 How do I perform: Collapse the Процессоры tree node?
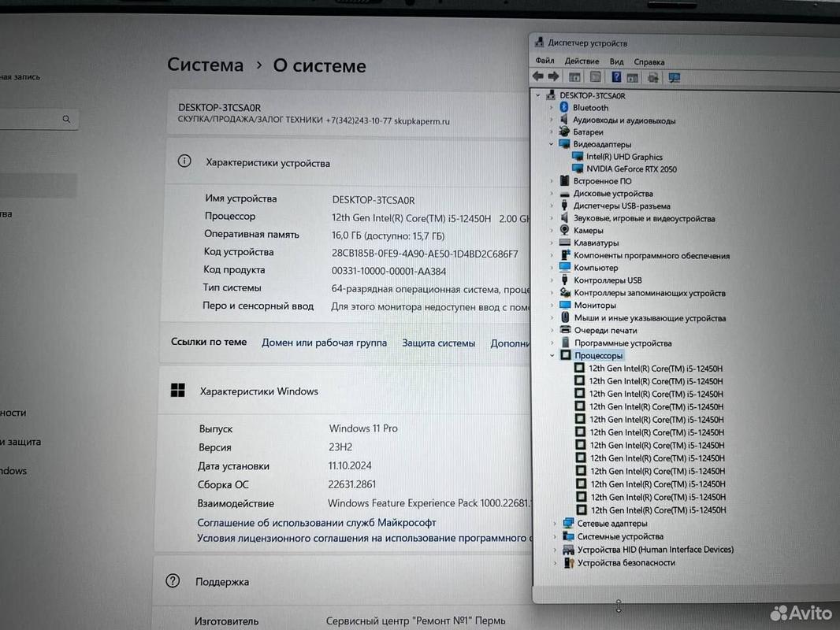pos(552,355)
